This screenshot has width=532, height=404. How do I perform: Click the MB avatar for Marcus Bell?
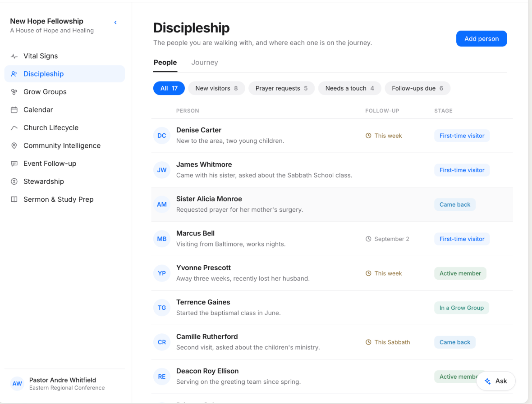(x=162, y=239)
